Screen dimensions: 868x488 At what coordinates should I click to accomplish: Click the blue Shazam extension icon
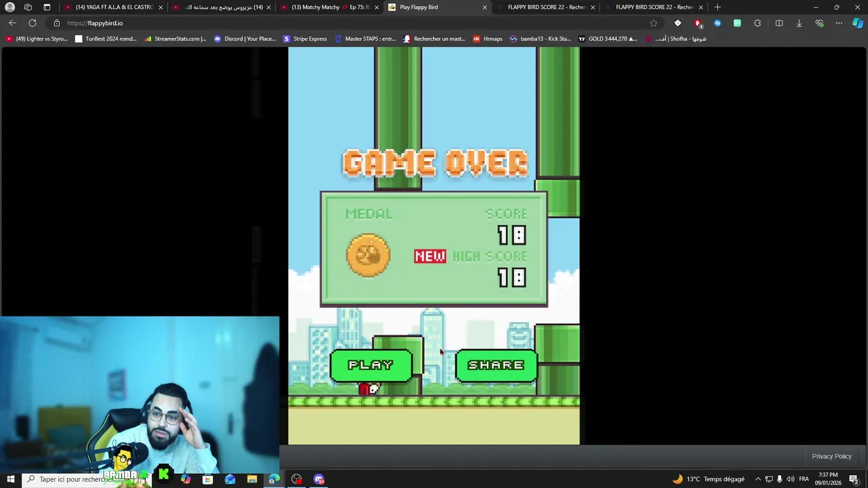717,23
